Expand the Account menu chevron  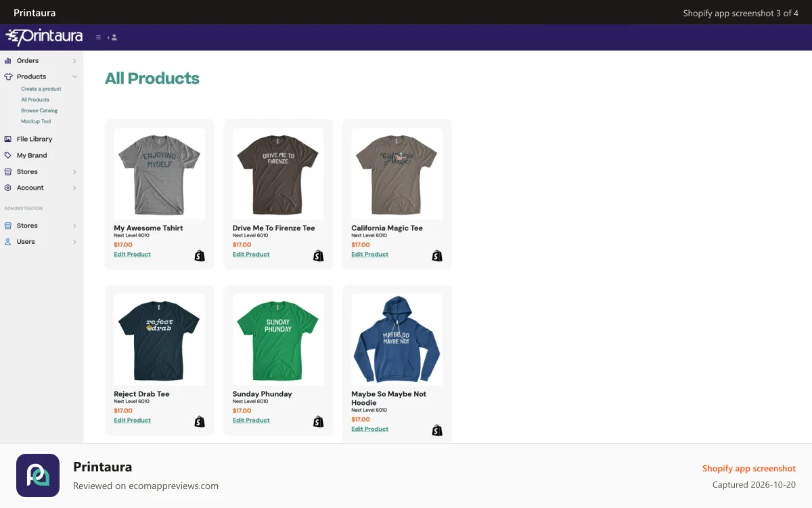pos(74,188)
